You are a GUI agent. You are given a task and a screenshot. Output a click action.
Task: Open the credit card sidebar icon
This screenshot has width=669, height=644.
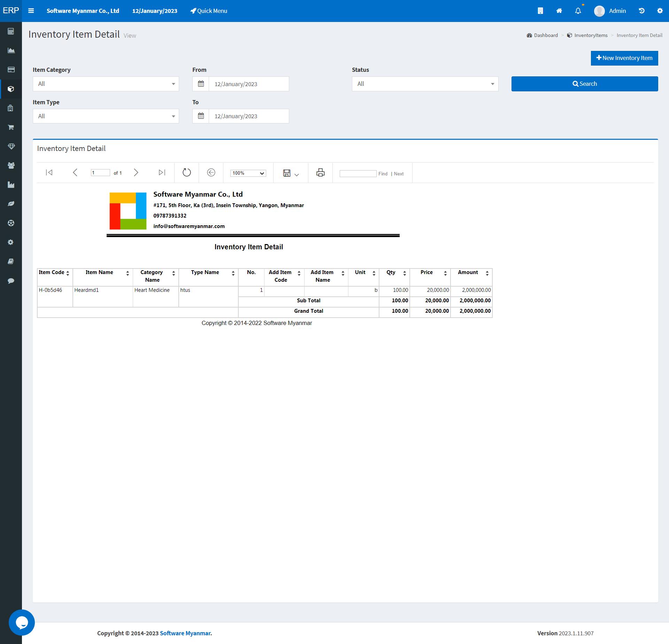tap(11, 70)
